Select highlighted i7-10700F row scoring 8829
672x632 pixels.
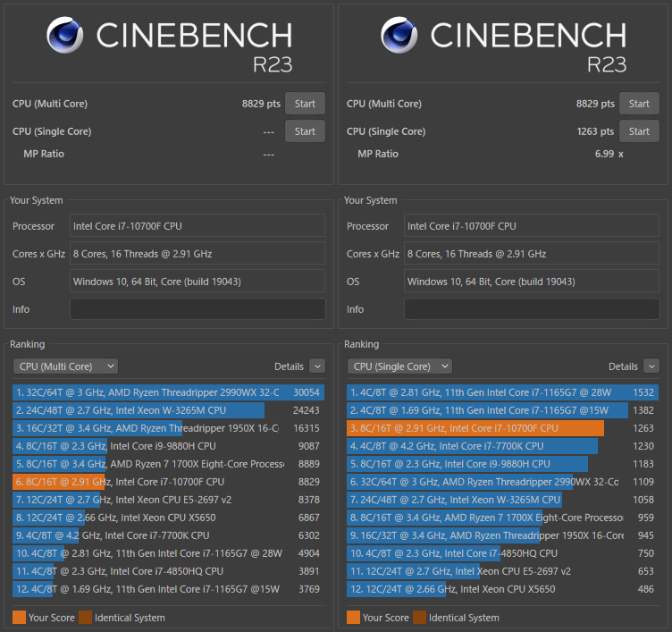[168, 482]
